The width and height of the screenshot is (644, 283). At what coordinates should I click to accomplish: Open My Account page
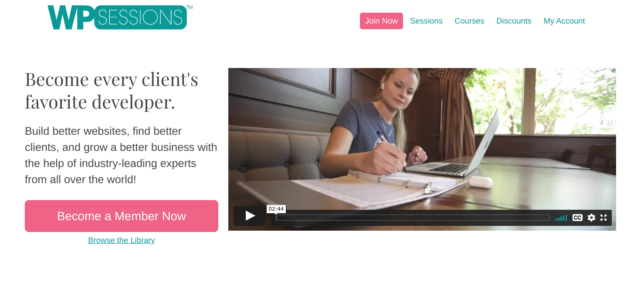coord(564,21)
